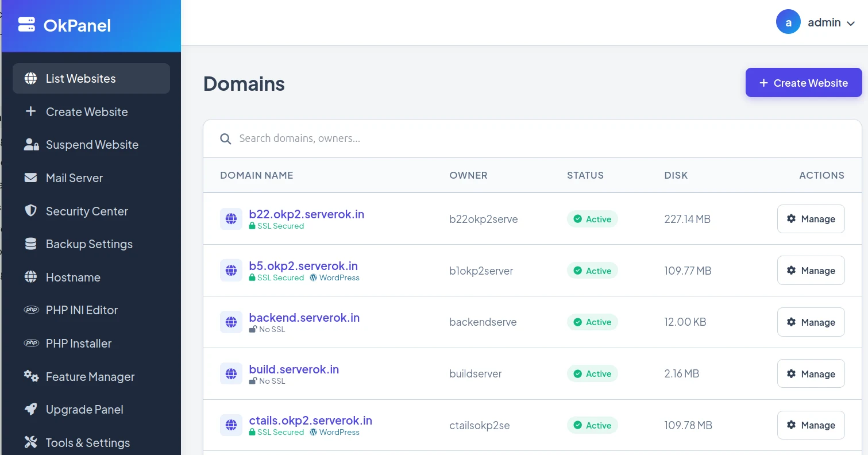Click the green lock under b22.okp2.serverok.in

[252, 226]
